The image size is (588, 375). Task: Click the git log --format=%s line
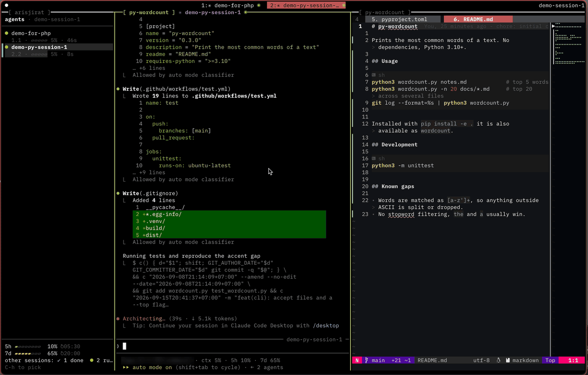point(441,103)
